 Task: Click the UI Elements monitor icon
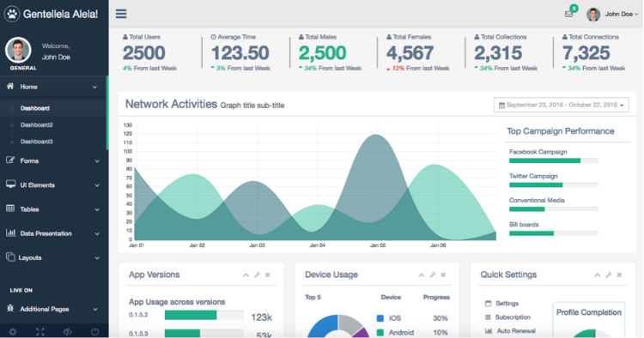[10, 184]
